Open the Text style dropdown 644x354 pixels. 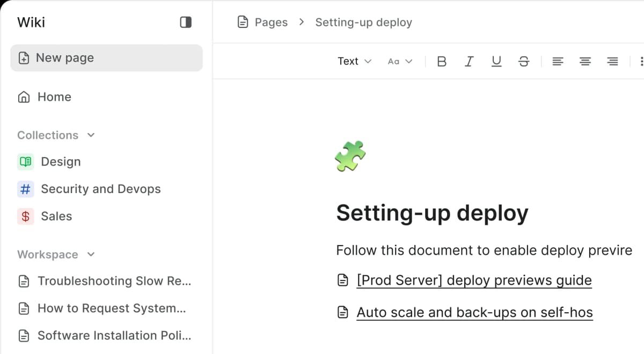(x=354, y=61)
